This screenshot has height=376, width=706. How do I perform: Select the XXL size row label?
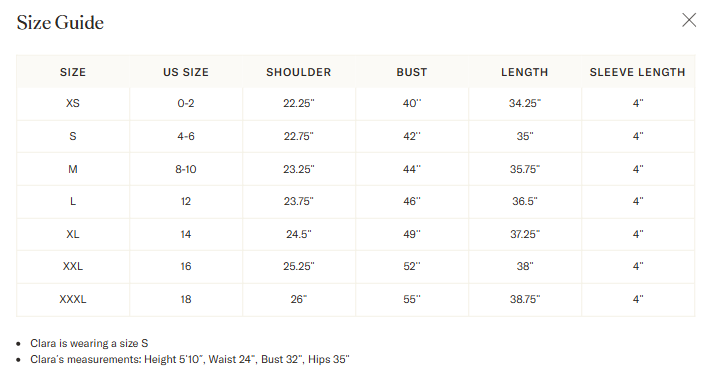(73, 267)
